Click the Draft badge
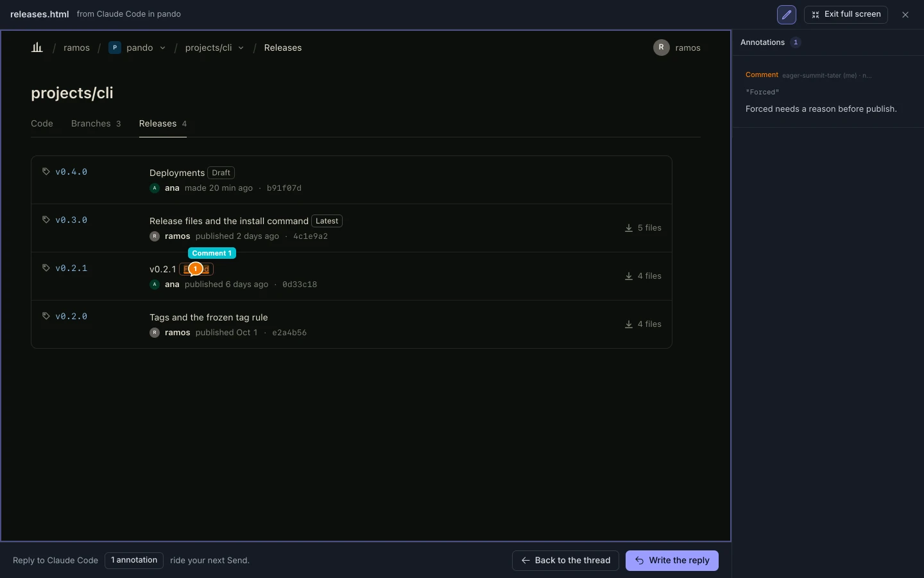This screenshot has width=924, height=578. [x=221, y=173]
